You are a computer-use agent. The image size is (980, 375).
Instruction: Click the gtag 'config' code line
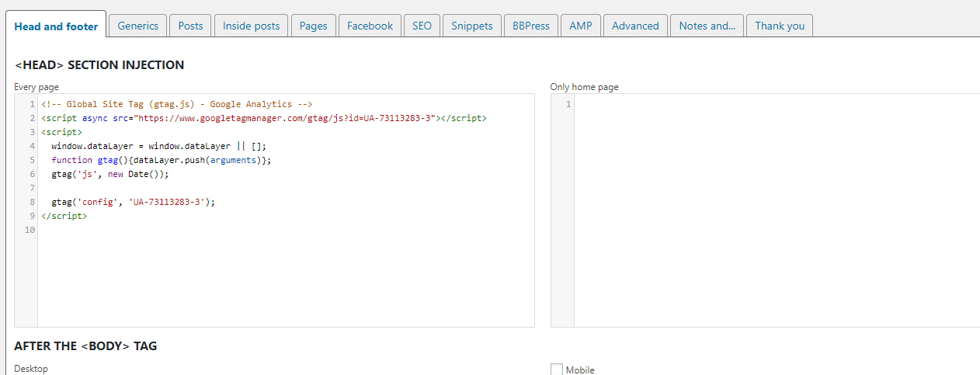[x=133, y=202]
